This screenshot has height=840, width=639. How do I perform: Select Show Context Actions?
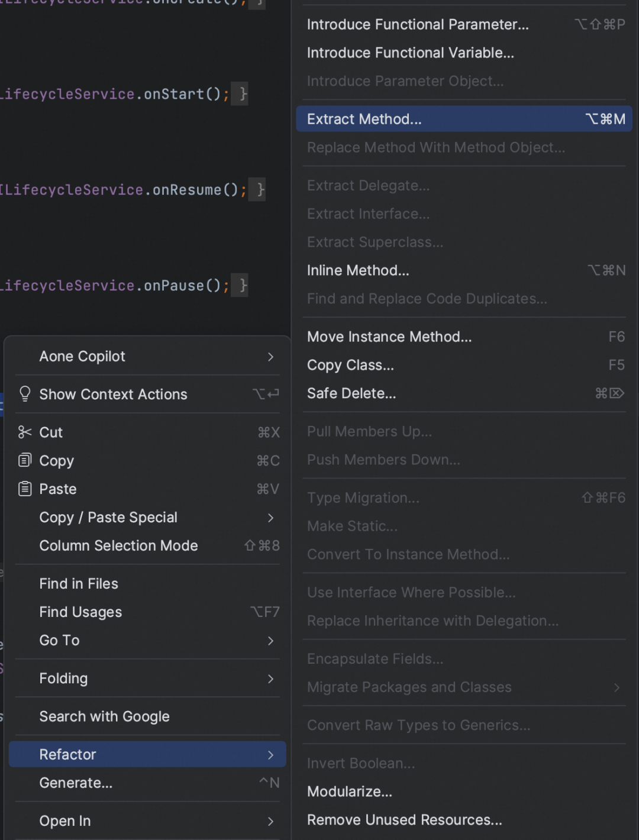[x=147, y=394]
